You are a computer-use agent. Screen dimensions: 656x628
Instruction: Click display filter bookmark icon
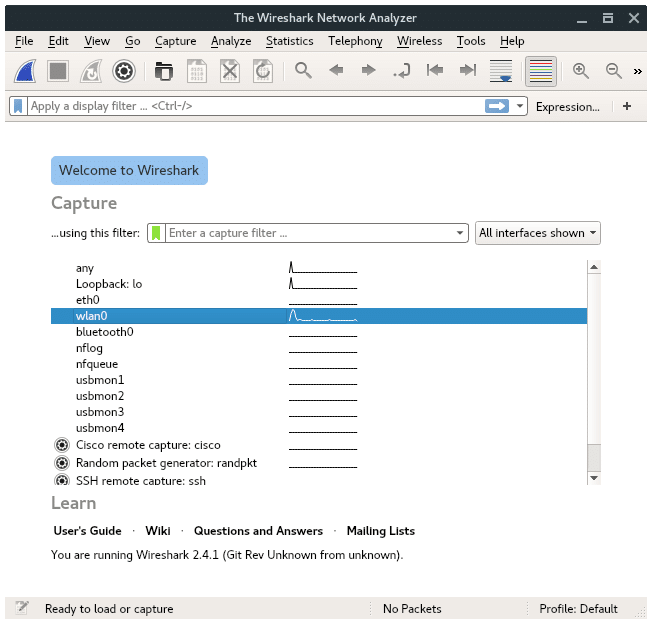click(18, 106)
